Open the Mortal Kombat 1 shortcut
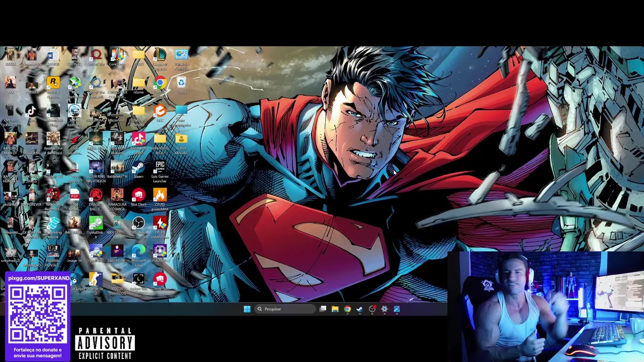Viewport: 644px width, 362px height. pyautogui.click(x=74, y=116)
